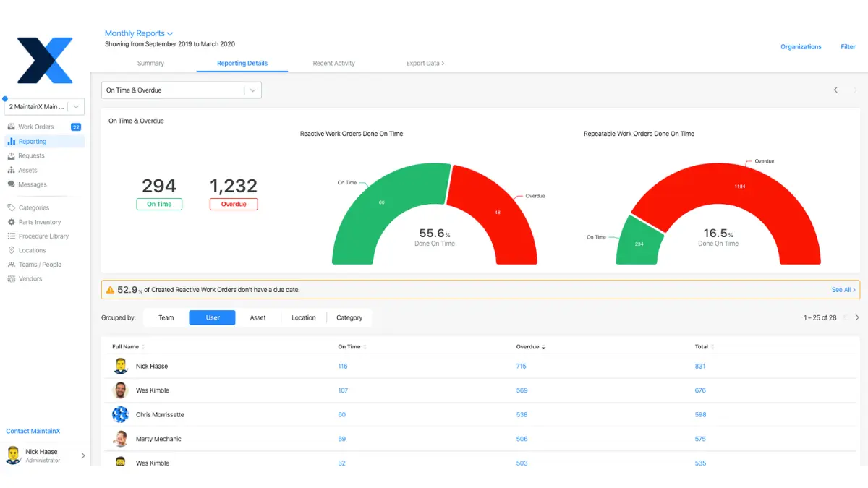Image resolution: width=868 pixels, height=488 pixels.
Task: Open the Work Orders section in sidebar
Action: (35, 127)
